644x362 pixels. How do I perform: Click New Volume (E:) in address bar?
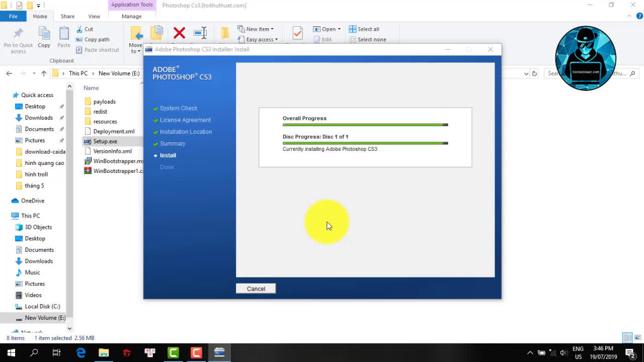tap(119, 73)
